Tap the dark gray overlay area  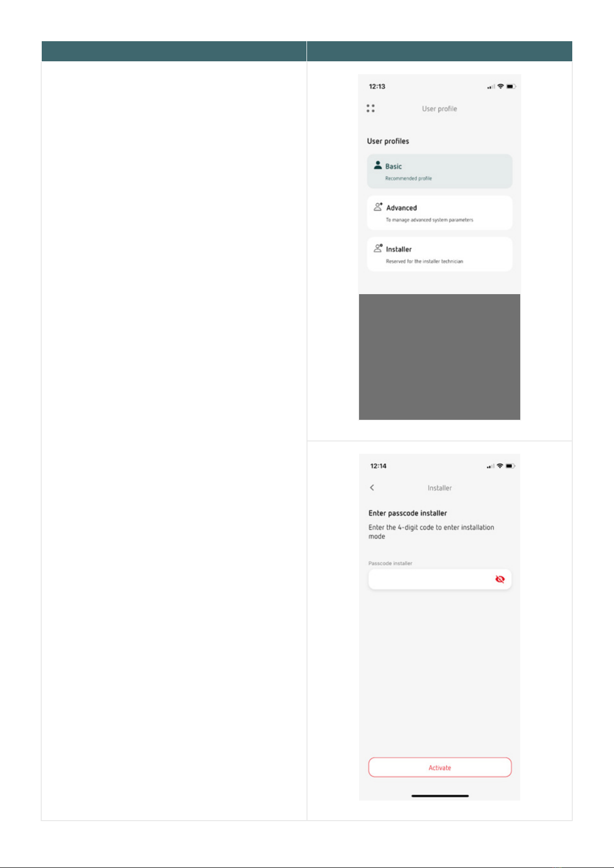[439, 356]
